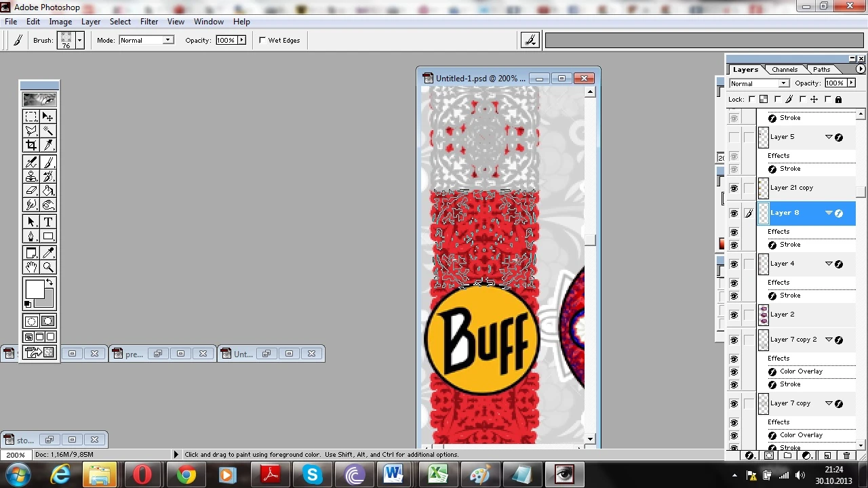Collapse Layer 8 effects list
The image size is (868, 488).
click(829, 213)
